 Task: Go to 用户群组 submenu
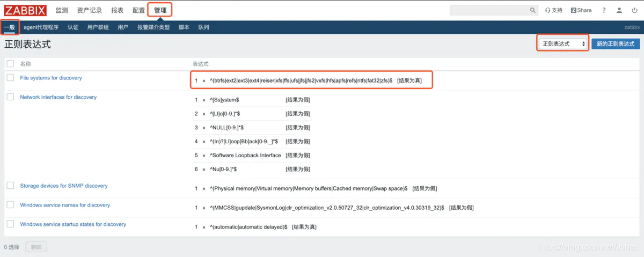pyautogui.click(x=98, y=27)
